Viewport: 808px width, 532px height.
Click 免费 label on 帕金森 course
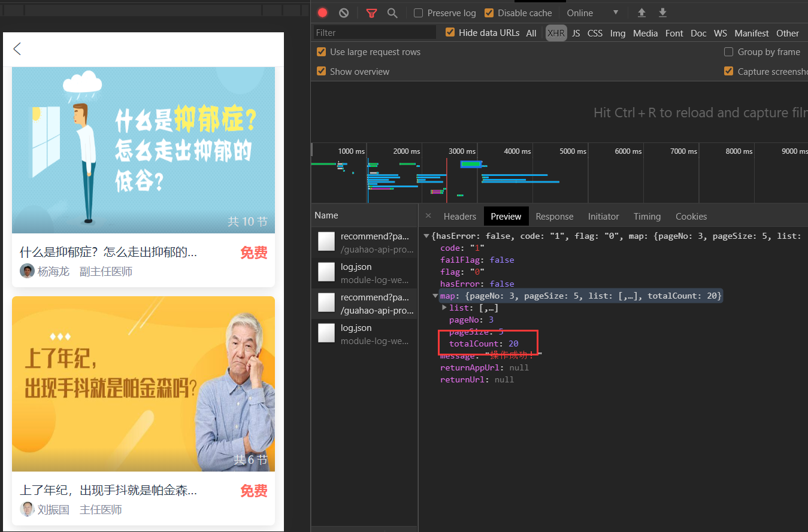[253, 491]
